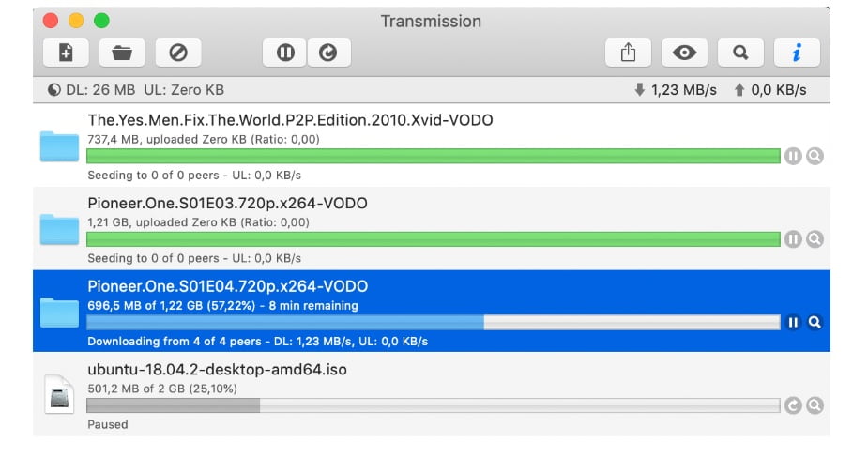868x458 pixels.
Task: Pause the downloading Pioneer.One.S01E04 torrent
Action: coord(793,323)
